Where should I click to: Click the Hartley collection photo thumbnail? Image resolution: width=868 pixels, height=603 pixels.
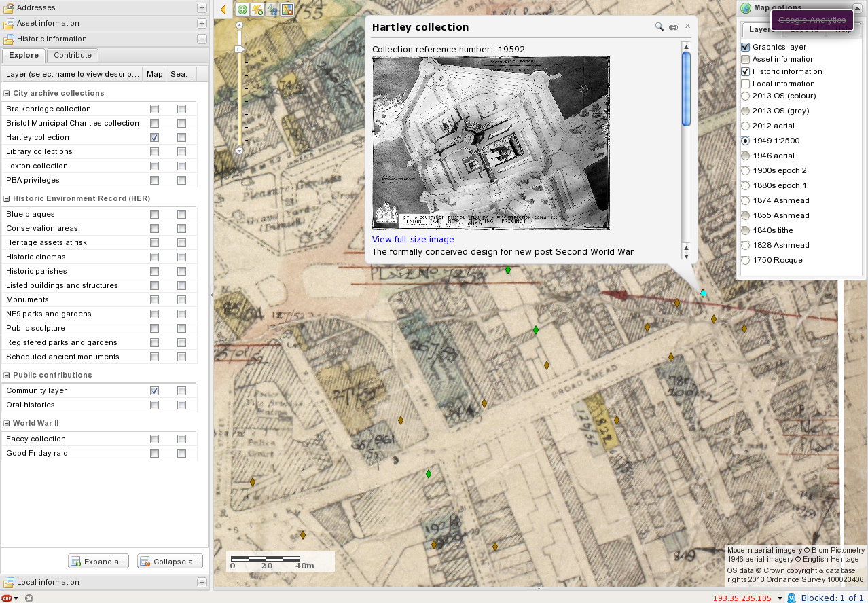(491, 143)
